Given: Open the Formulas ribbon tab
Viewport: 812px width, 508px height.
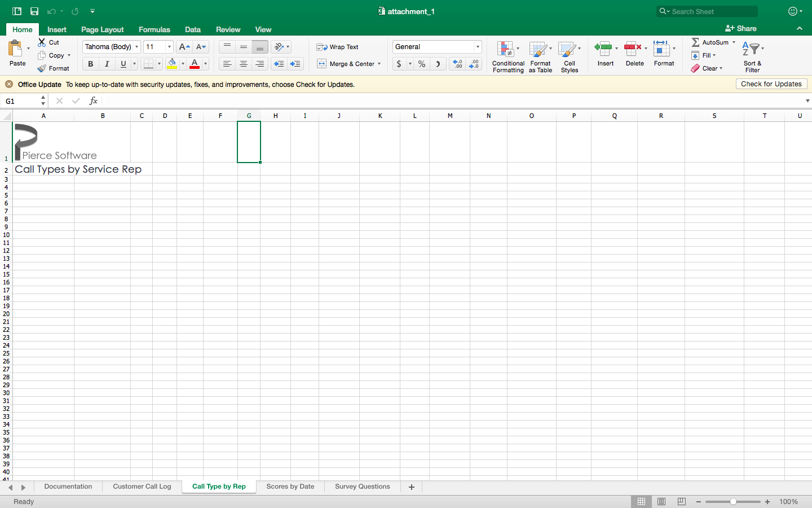Looking at the screenshot, I should coord(154,29).
